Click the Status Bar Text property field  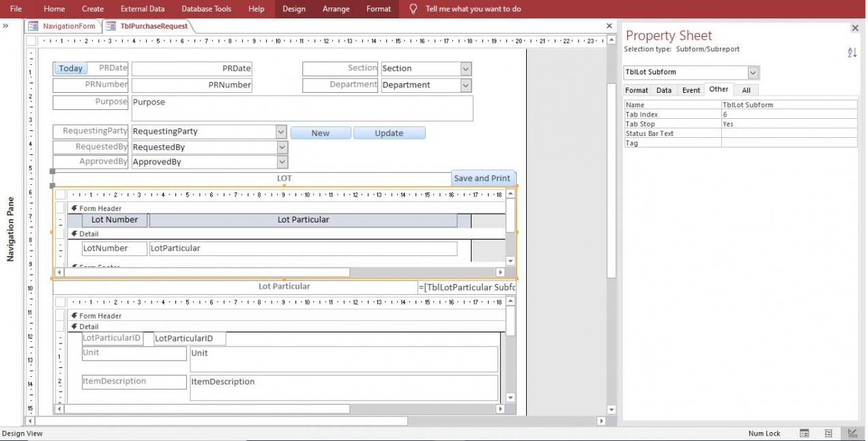(x=788, y=134)
